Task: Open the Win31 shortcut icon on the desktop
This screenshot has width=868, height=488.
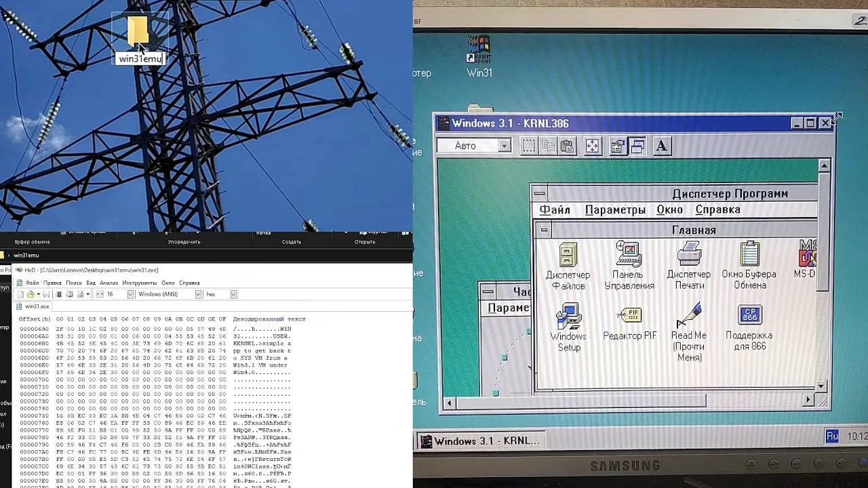Action: pyautogui.click(x=479, y=56)
